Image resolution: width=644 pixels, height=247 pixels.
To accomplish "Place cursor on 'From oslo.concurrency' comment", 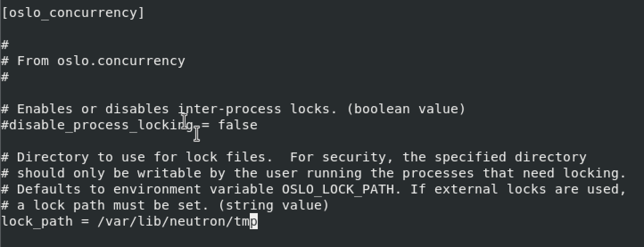I will point(101,61).
